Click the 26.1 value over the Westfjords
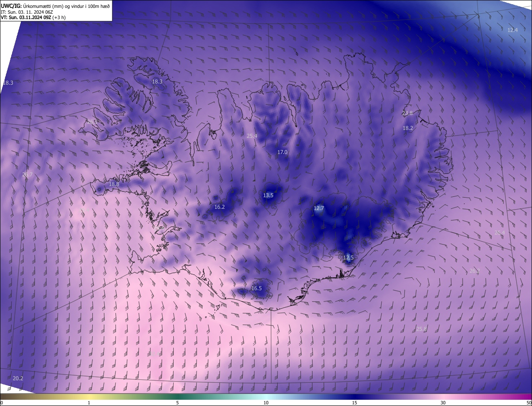 pos(92,122)
